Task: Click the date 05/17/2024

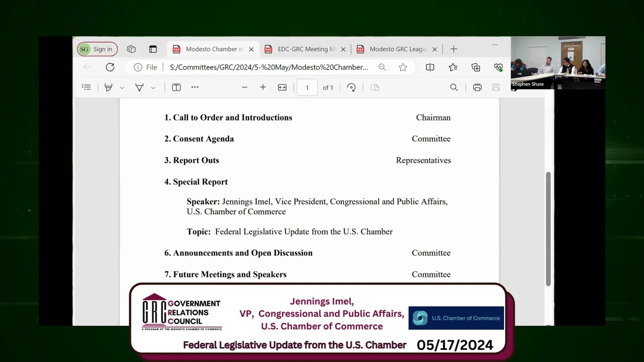Action: (x=455, y=345)
